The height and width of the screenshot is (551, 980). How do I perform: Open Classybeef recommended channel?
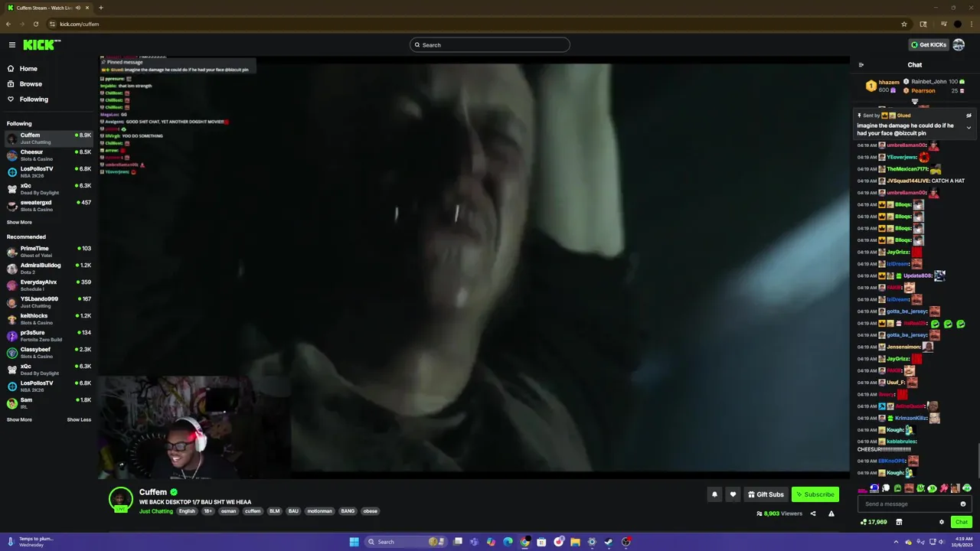click(48, 353)
